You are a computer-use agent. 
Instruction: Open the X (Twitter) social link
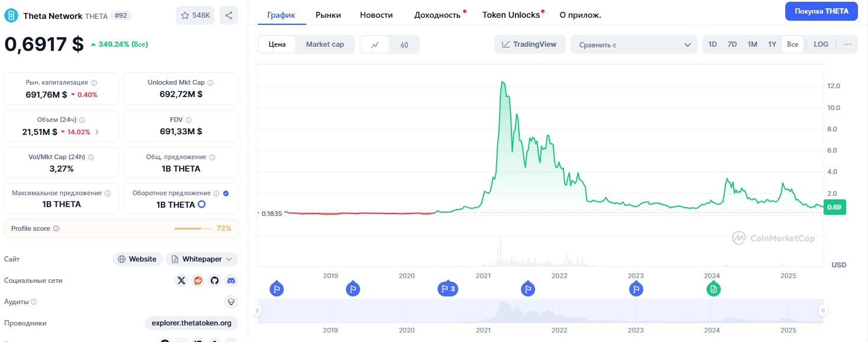point(182,280)
